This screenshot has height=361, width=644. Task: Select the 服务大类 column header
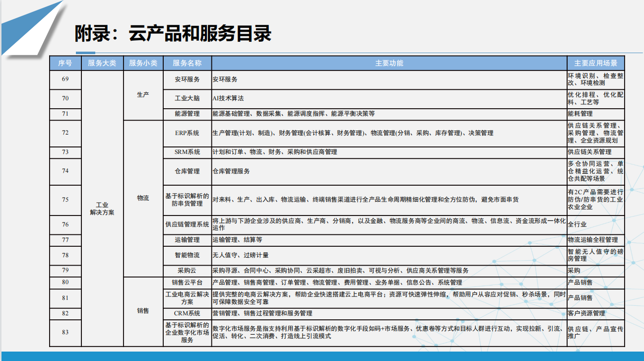102,63
